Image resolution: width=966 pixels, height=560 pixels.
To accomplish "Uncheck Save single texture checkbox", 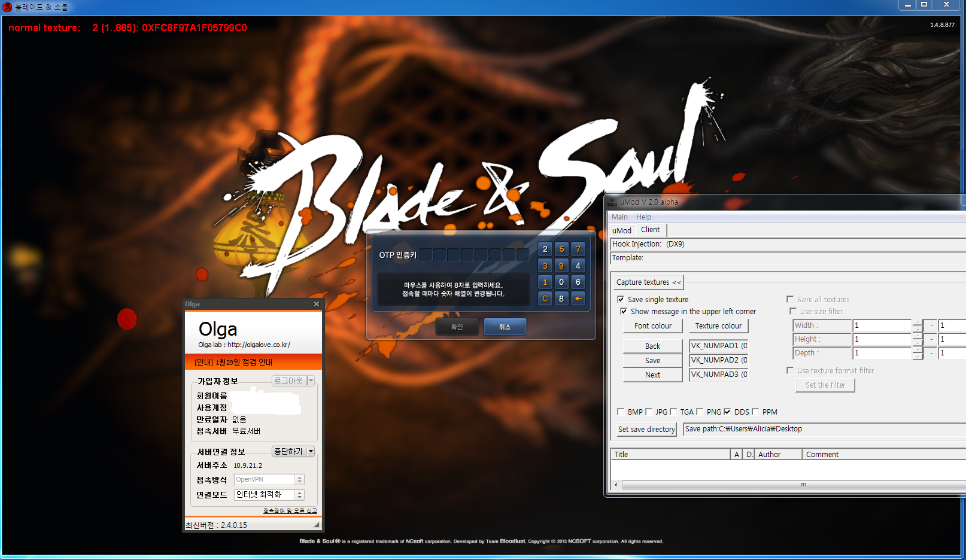I will coord(621,299).
